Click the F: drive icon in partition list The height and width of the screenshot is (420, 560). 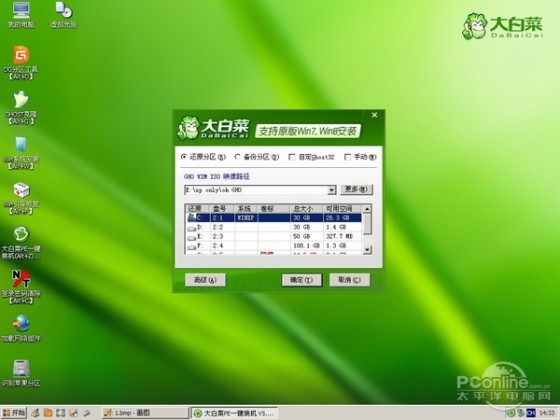(x=191, y=246)
